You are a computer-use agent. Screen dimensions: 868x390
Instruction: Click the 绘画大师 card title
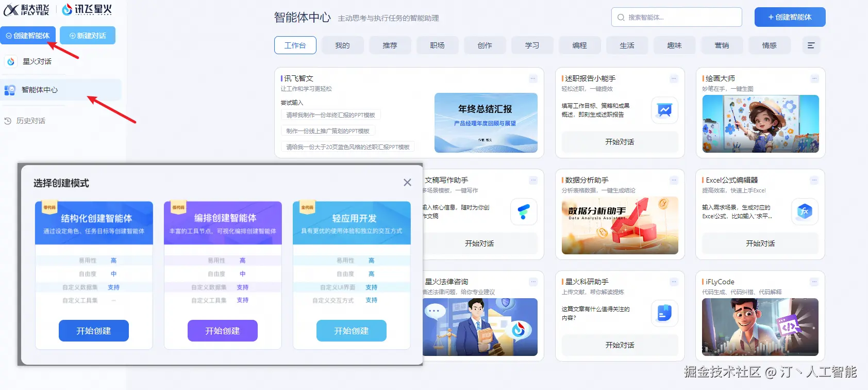click(x=720, y=78)
